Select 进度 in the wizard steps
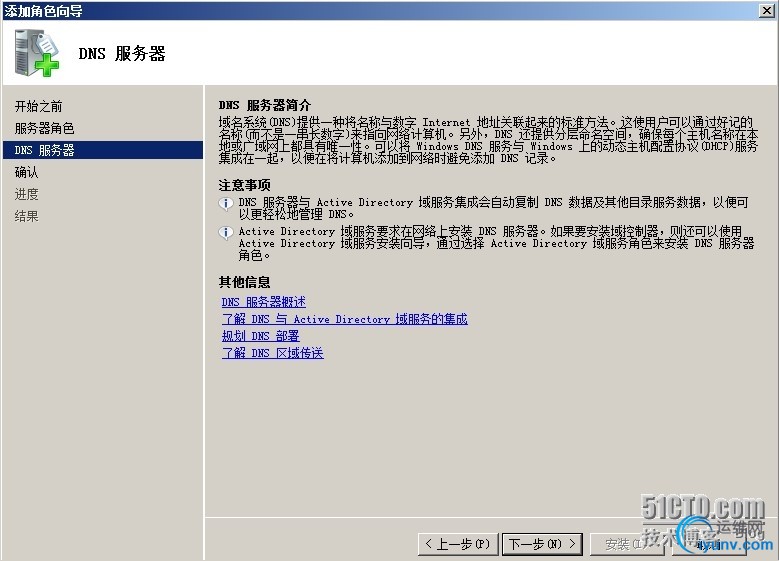 tap(26, 194)
